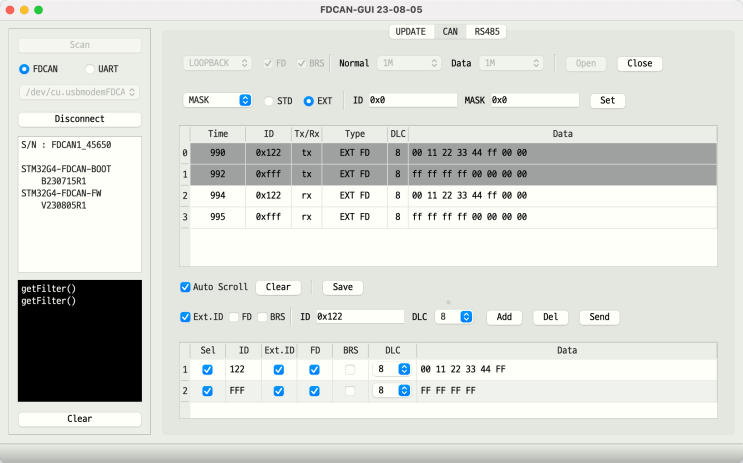This screenshot has height=463, width=743.
Task: Select log row with time 992
Action: (453, 175)
